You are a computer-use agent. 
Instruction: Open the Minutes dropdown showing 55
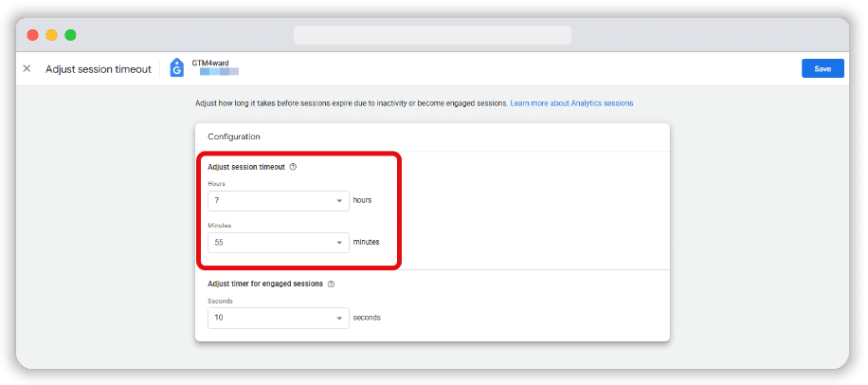point(279,243)
